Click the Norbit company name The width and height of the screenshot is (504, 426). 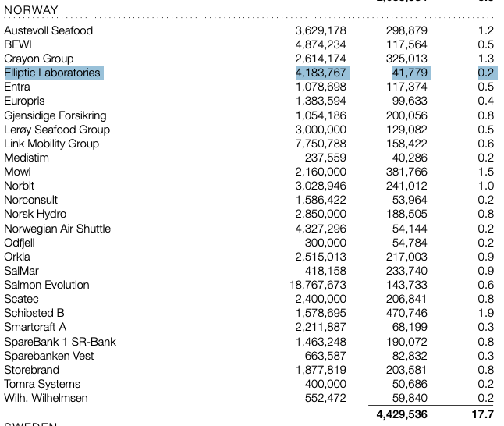pyautogui.click(x=19, y=186)
